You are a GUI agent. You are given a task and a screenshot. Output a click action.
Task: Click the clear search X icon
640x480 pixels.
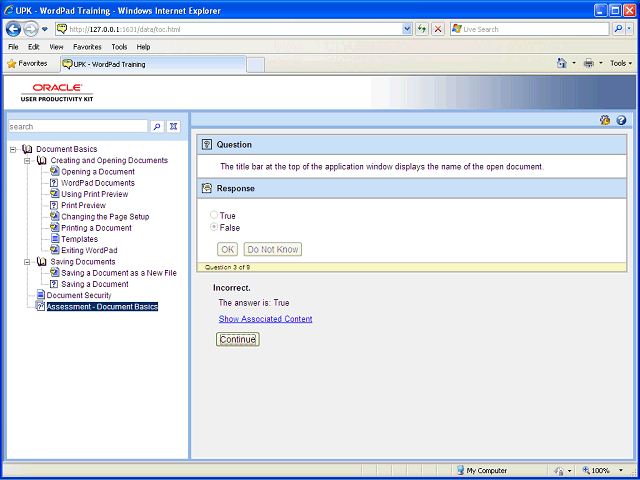pos(173,127)
